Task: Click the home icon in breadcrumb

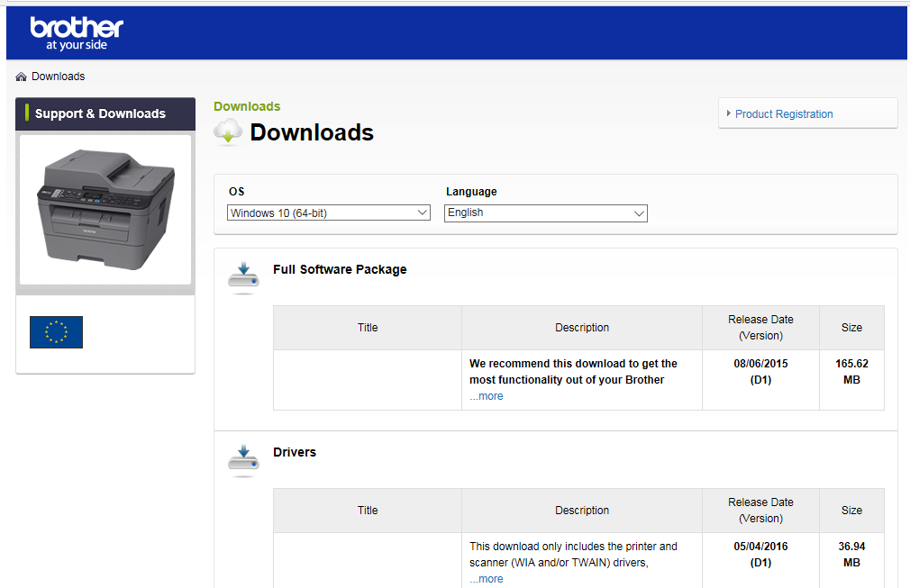Action: [x=21, y=77]
